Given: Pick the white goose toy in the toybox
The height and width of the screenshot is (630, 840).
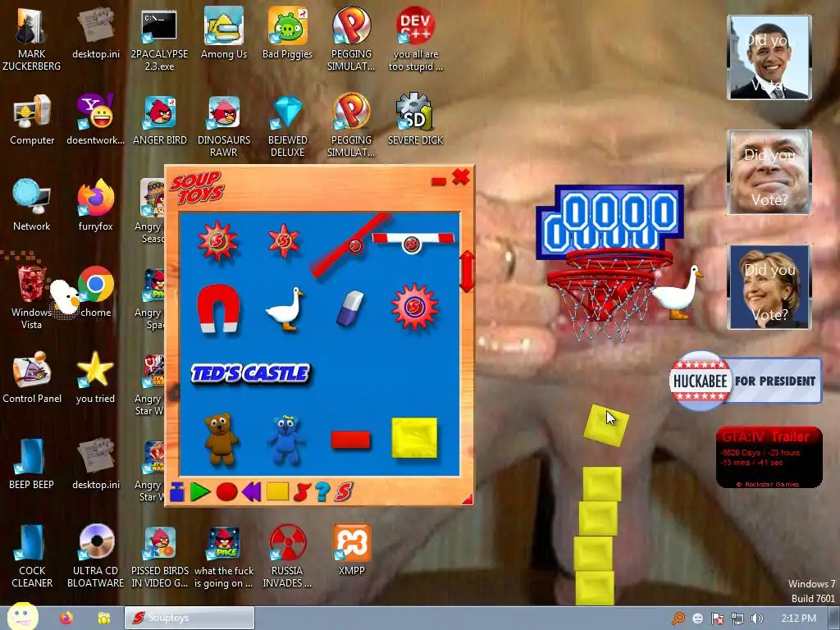Looking at the screenshot, I should [285, 308].
